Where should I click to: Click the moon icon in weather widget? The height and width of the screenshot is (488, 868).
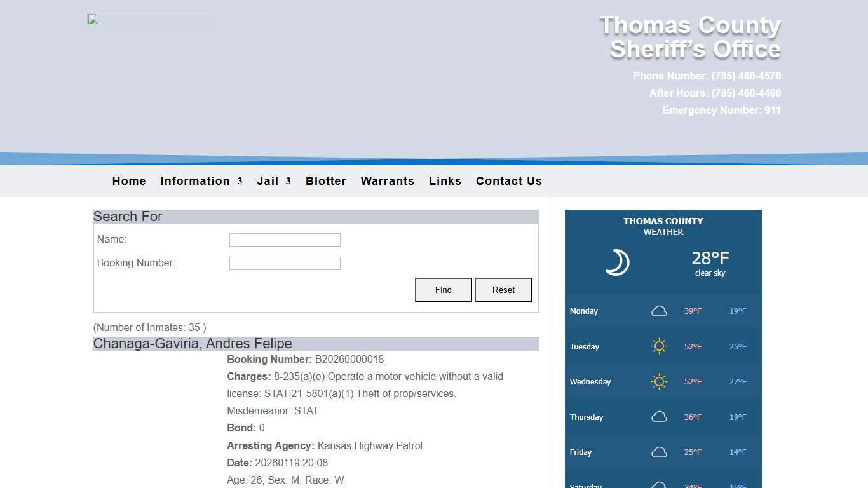(616, 262)
